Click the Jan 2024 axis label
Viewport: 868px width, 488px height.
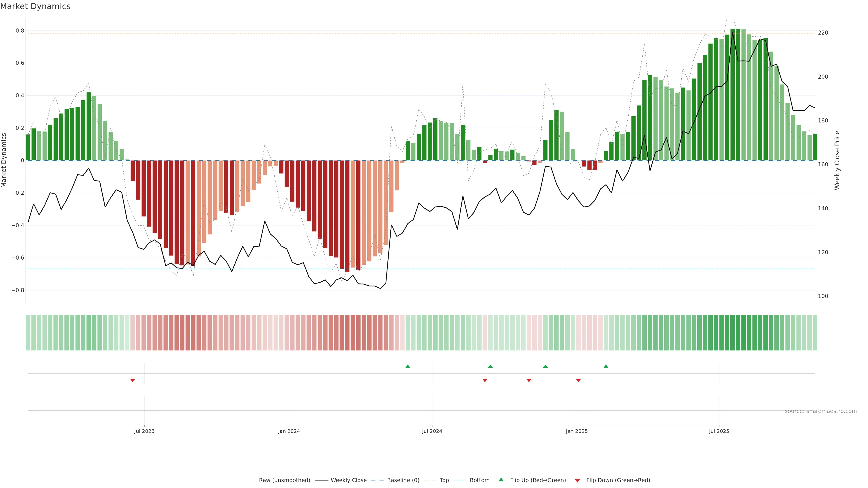289,431
